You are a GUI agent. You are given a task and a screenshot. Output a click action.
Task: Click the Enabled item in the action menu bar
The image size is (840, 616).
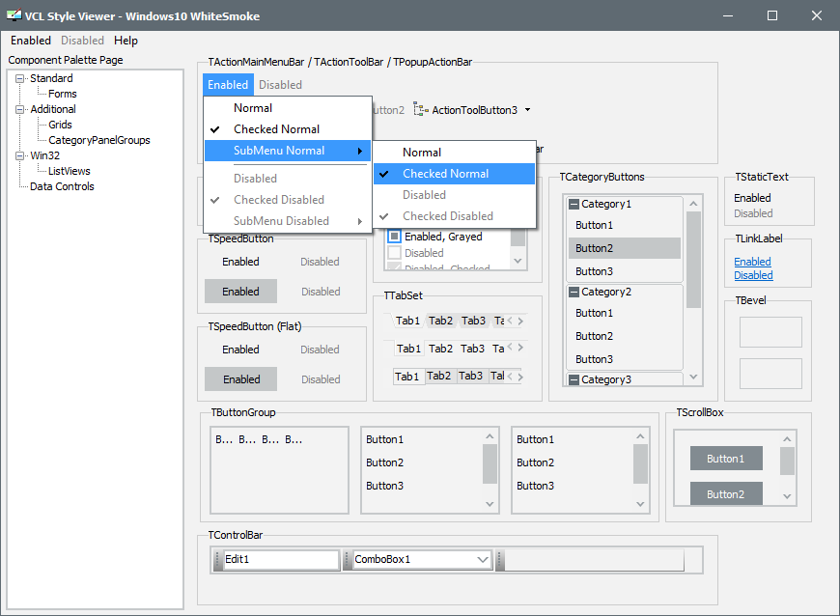coord(228,85)
